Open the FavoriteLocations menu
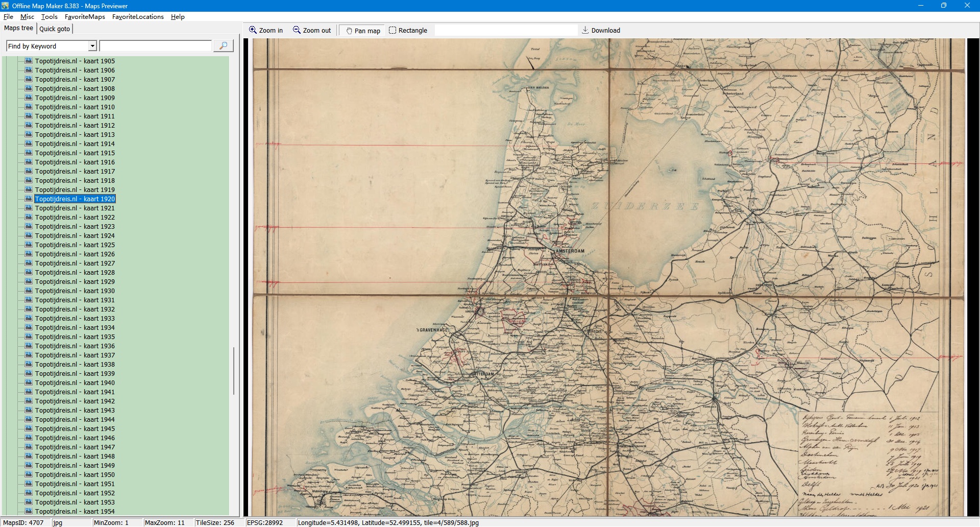This screenshot has height=527, width=980. [138, 17]
